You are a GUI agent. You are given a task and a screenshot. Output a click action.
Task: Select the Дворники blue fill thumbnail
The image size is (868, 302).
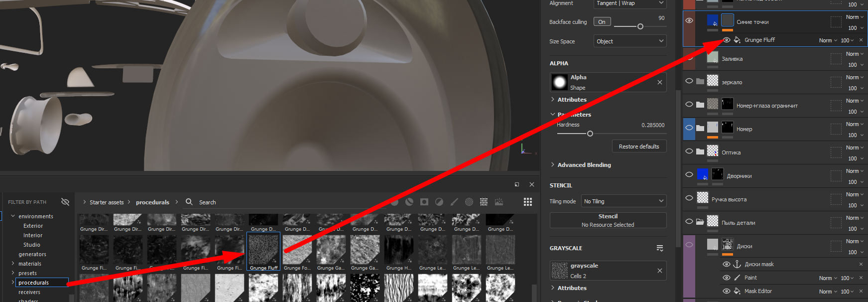pyautogui.click(x=703, y=174)
